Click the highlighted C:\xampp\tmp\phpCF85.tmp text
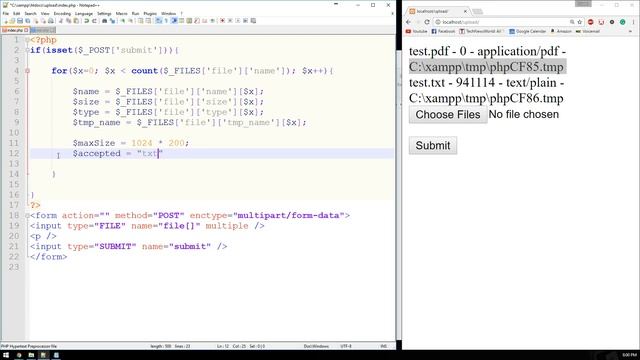Viewport: 640px width, 360px height. coord(487,67)
